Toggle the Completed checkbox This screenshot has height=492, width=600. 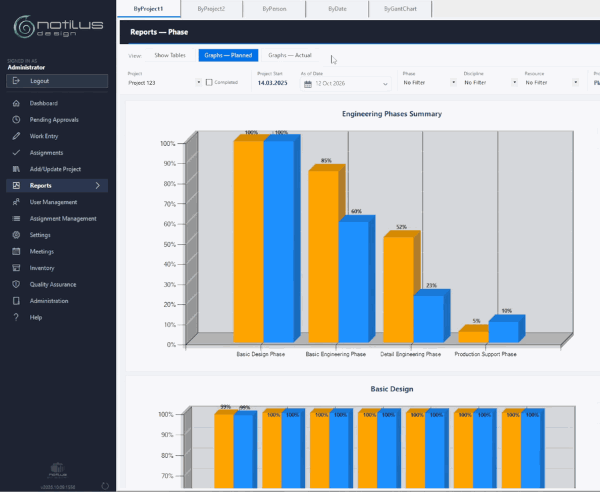pos(209,82)
